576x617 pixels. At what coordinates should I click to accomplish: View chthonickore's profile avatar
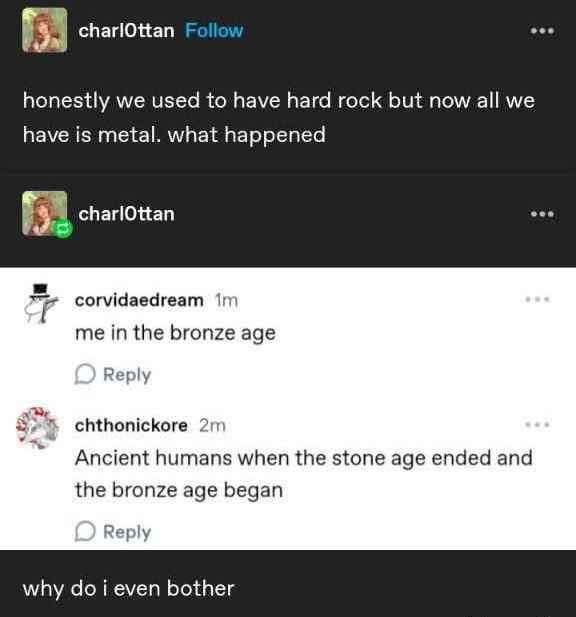pos(37,428)
